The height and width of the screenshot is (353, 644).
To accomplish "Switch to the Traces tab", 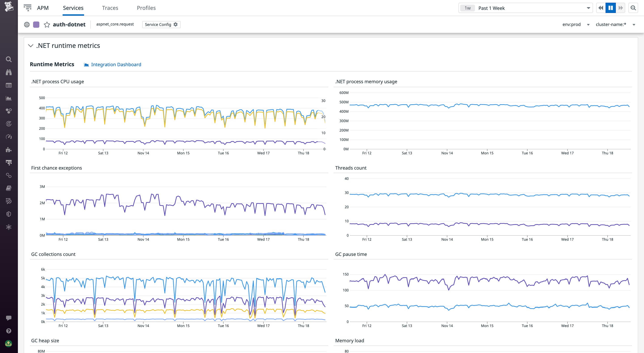I will tap(110, 8).
